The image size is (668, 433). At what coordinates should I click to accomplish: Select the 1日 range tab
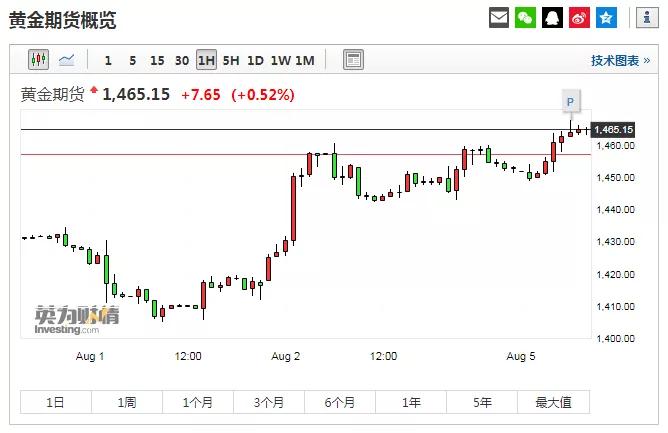[56, 402]
